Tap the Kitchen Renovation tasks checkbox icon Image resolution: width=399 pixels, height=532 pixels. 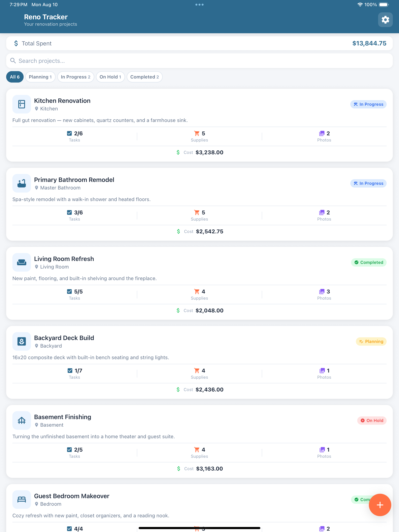click(x=69, y=133)
